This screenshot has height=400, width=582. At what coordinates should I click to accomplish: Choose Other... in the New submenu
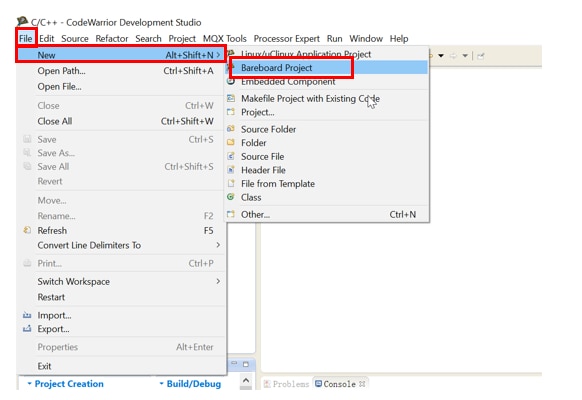(x=327, y=214)
